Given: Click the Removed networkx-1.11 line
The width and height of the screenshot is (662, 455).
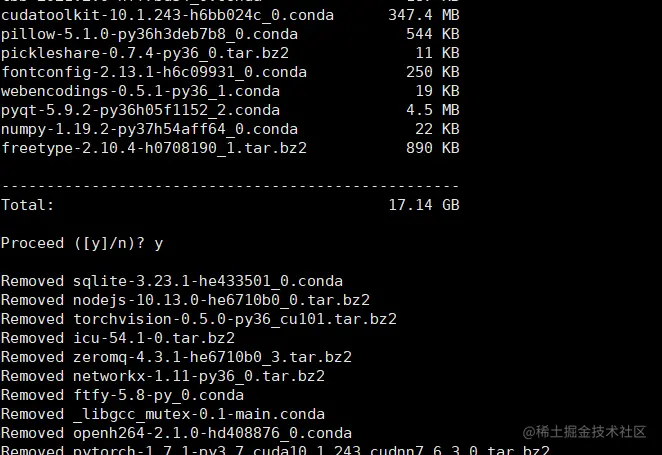Looking at the screenshot, I should 163,376.
